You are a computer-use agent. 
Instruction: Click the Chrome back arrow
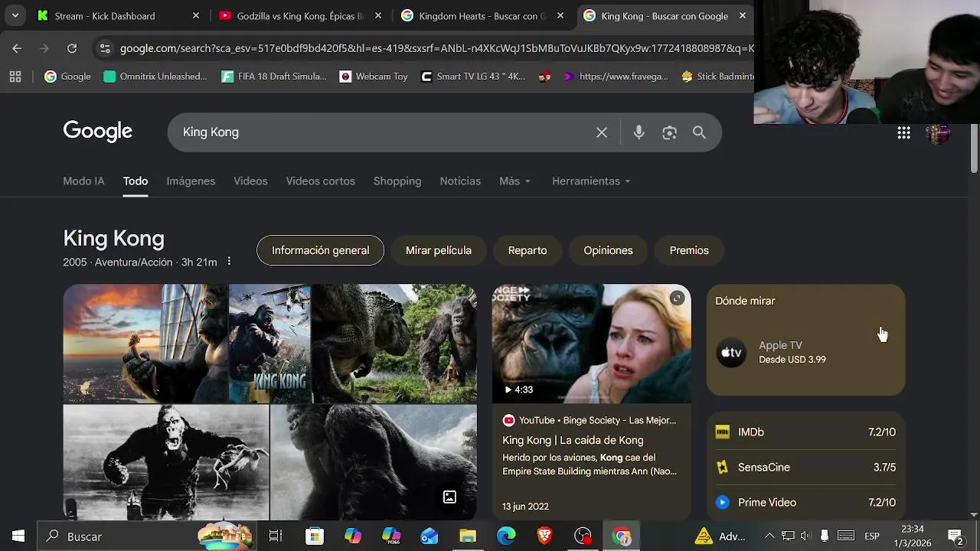[x=17, y=48]
